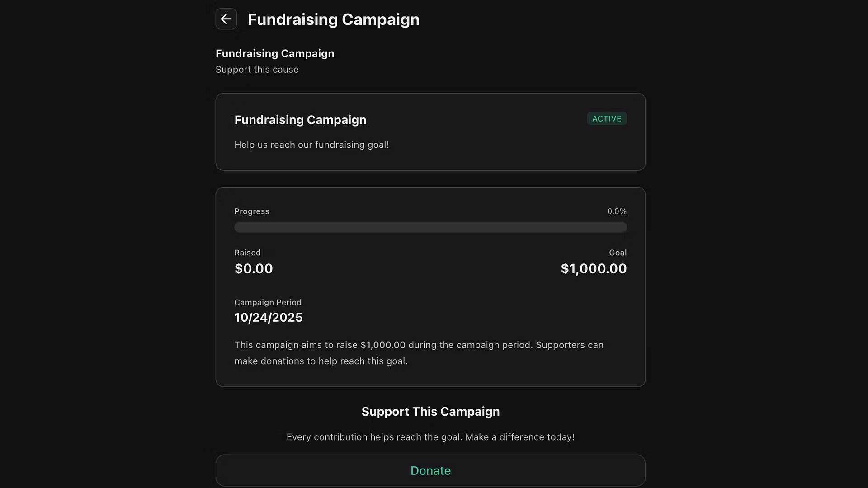Click 'Every contribution helps' message text
868x488 pixels.
click(430, 437)
